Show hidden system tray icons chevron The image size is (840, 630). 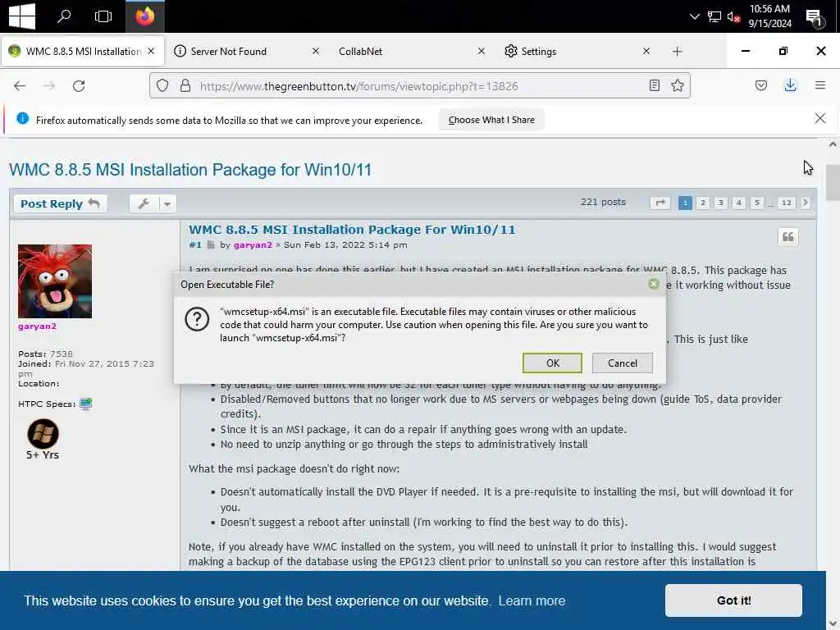694,16
